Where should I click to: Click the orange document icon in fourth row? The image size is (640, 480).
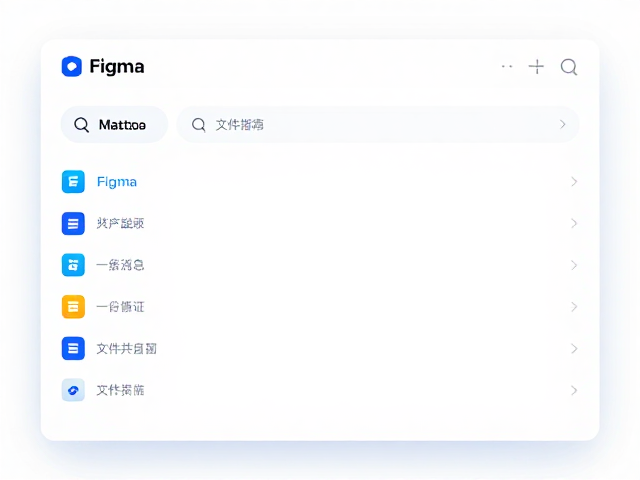click(x=73, y=307)
